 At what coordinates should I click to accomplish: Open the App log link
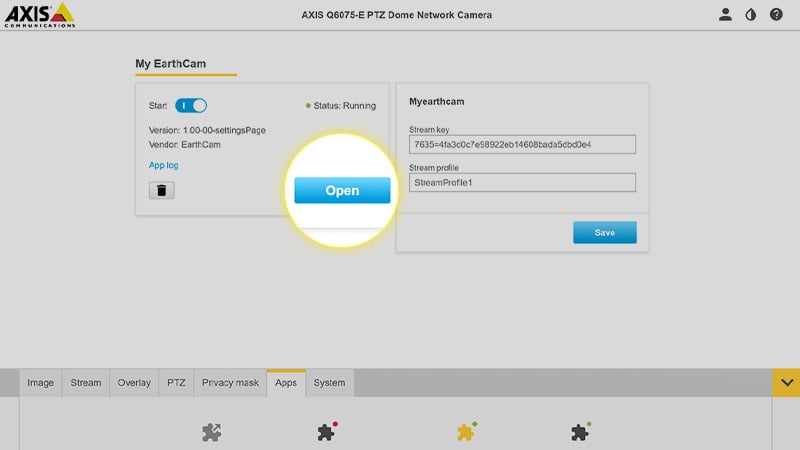(x=163, y=165)
